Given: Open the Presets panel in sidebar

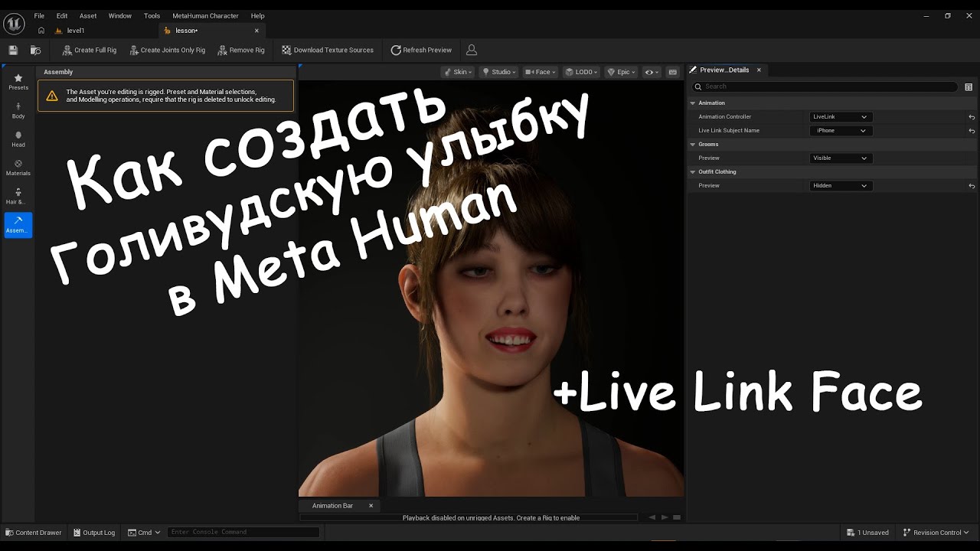Looking at the screenshot, I should (18, 82).
